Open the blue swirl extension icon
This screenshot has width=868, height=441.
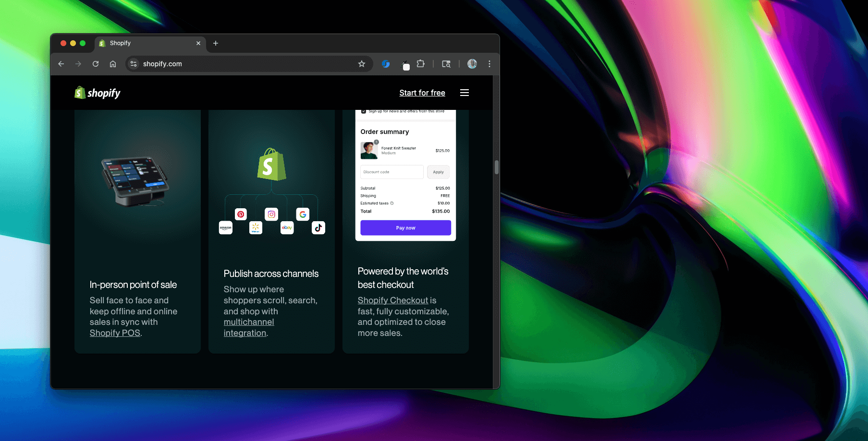(x=386, y=64)
